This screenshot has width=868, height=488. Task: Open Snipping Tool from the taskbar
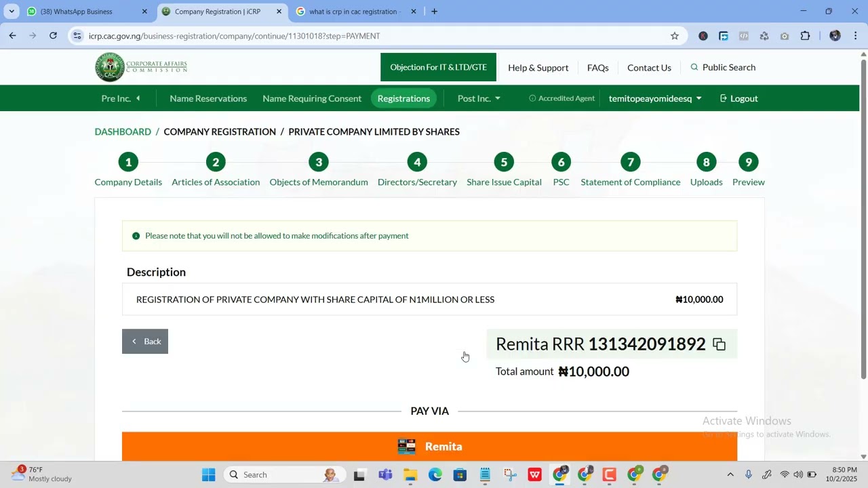pos(510,474)
